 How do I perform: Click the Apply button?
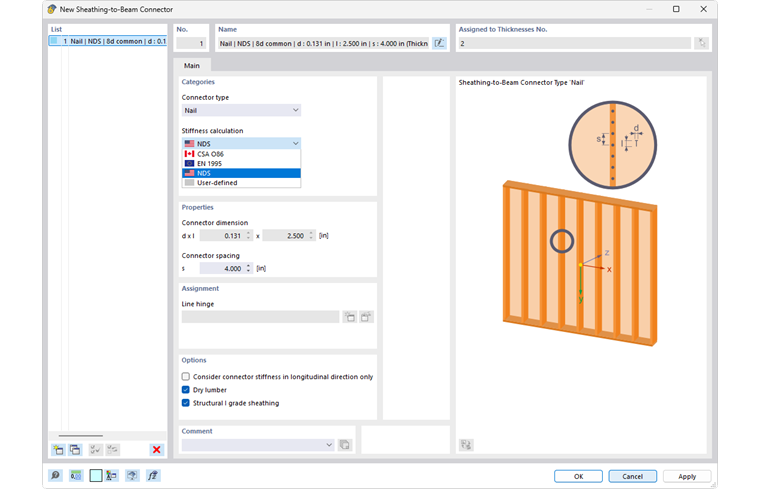(687, 476)
